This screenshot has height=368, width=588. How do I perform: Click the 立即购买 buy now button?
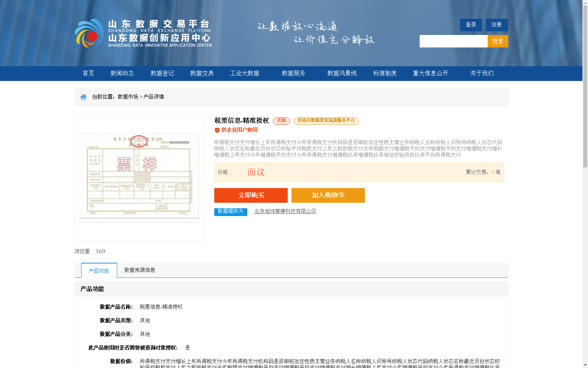tap(251, 195)
